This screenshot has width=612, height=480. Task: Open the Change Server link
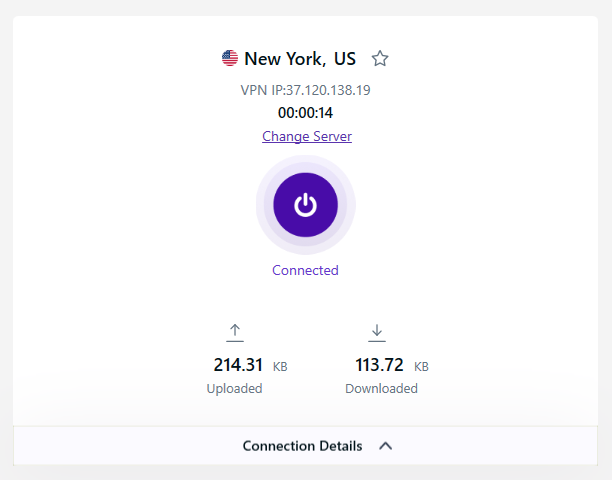306,136
